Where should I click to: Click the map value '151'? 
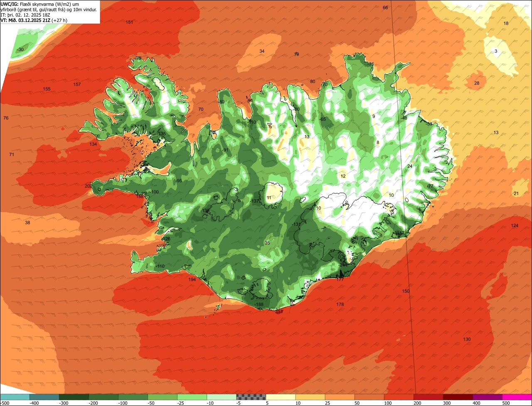click(x=129, y=22)
